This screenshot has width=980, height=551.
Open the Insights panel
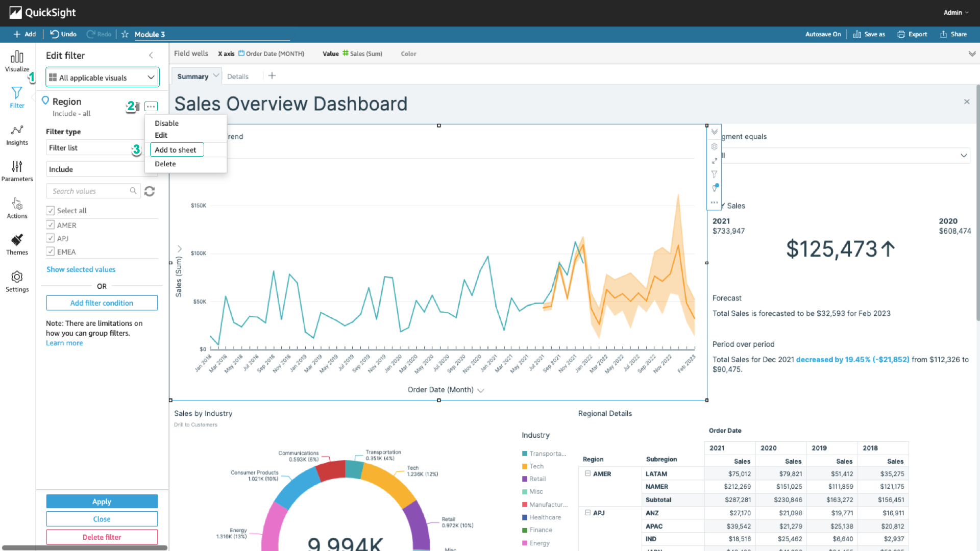click(17, 135)
